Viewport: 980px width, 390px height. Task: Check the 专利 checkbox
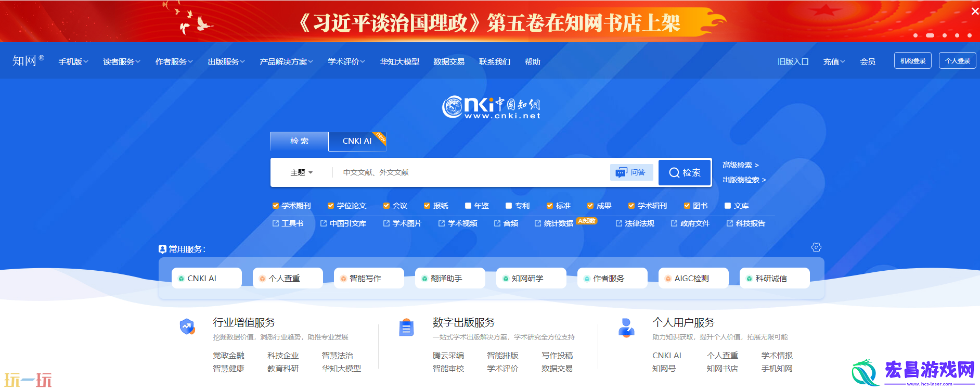coord(509,206)
